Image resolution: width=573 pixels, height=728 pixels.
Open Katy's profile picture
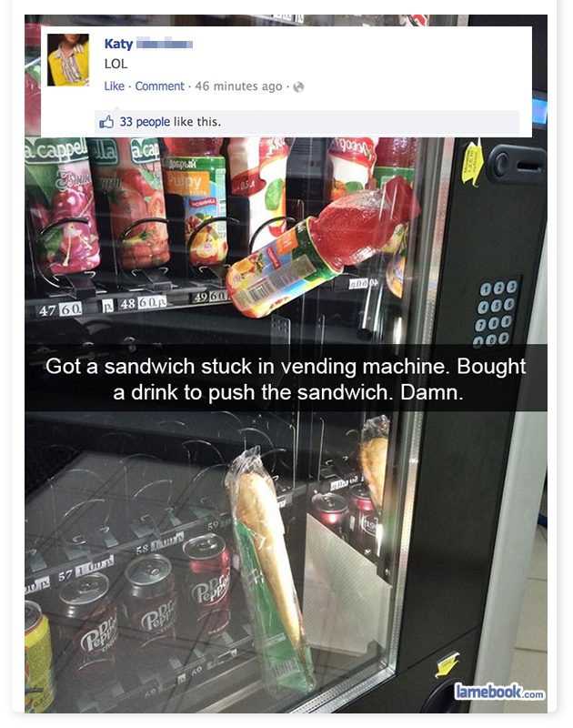tap(67, 59)
